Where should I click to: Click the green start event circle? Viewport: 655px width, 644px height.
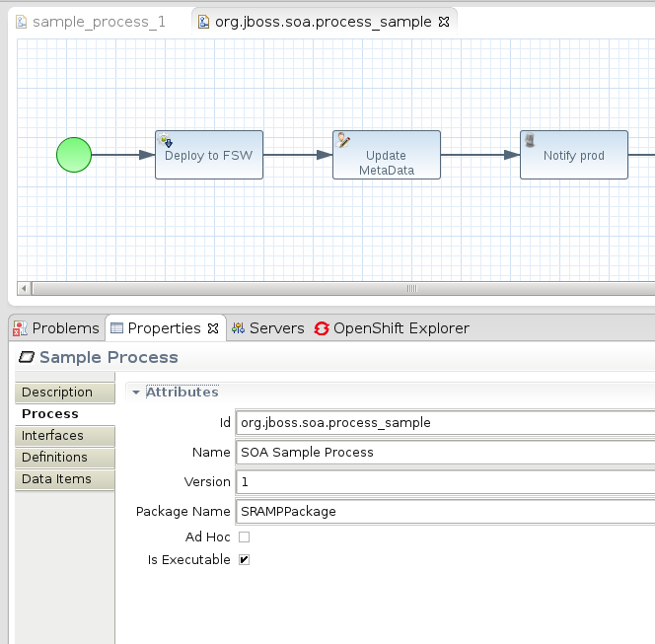coord(74,155)
